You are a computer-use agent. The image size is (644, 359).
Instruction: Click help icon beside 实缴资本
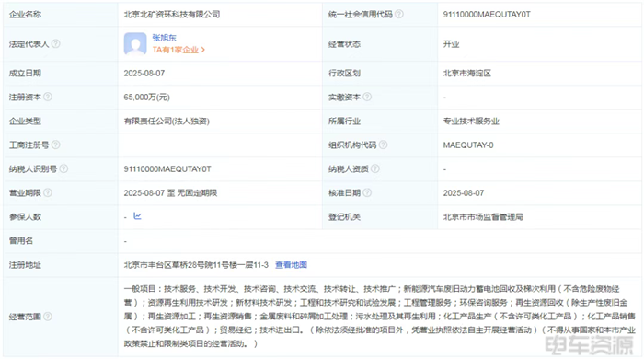[367, 97]
